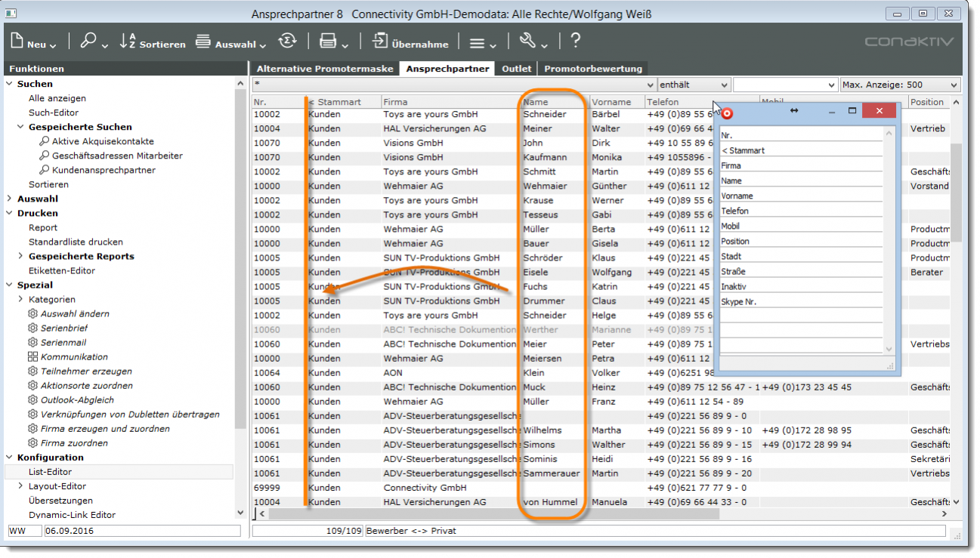Screen dimensions: 980x558
Task: Expand the Kategorien tree node
Action: [x=21, y=300]
